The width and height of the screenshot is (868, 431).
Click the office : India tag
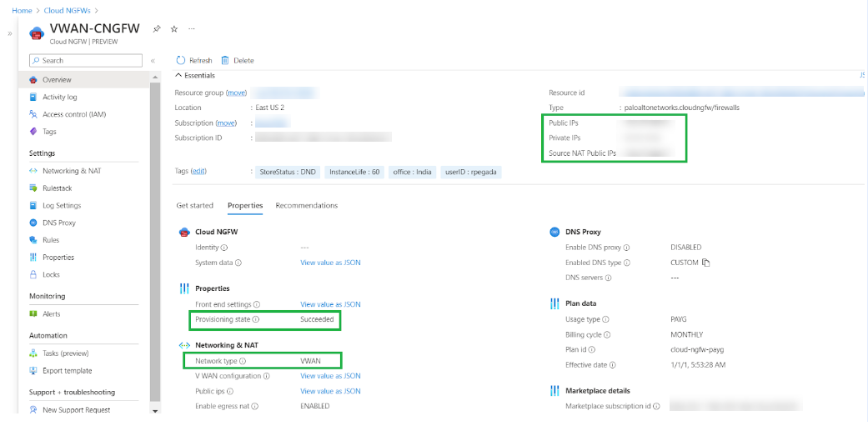[413, 172]
